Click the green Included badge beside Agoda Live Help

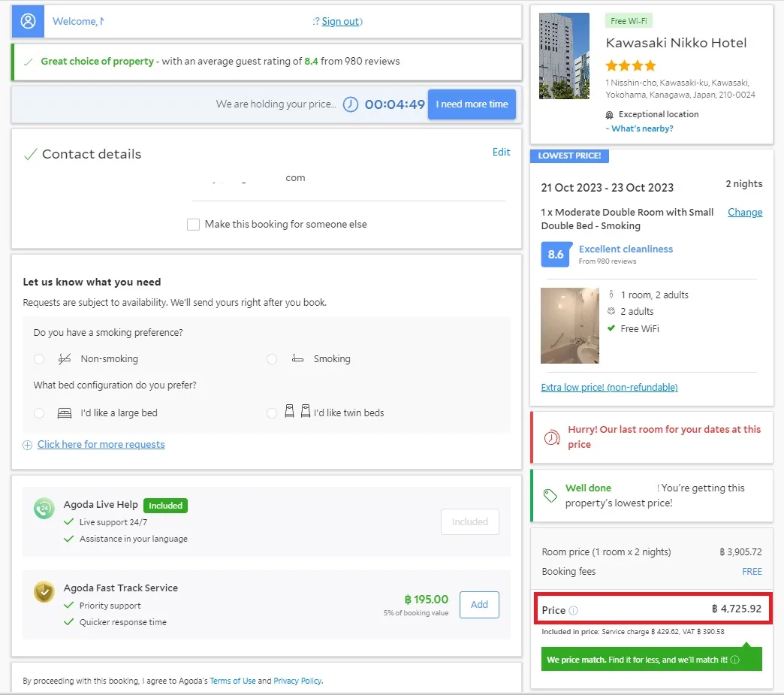click(x=165, y=506)
